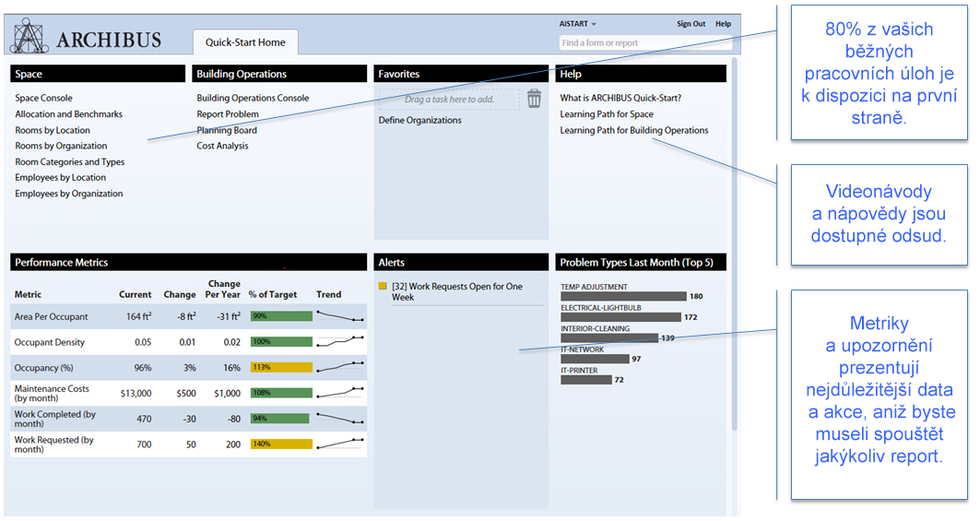
Task: Click the yellow alert marker for Work Requests
Action: (x=383, y=287)
